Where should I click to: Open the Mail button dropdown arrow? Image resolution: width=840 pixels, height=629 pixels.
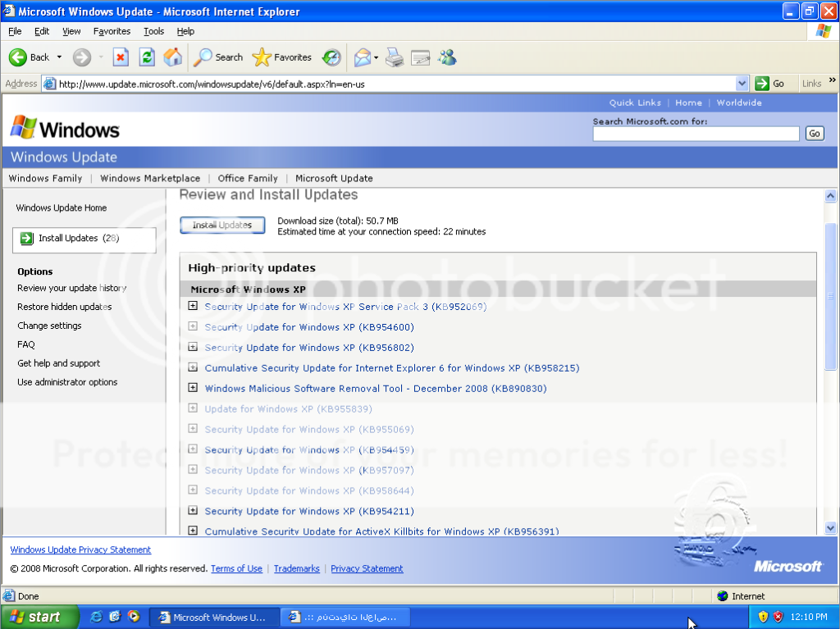[376, 57]
